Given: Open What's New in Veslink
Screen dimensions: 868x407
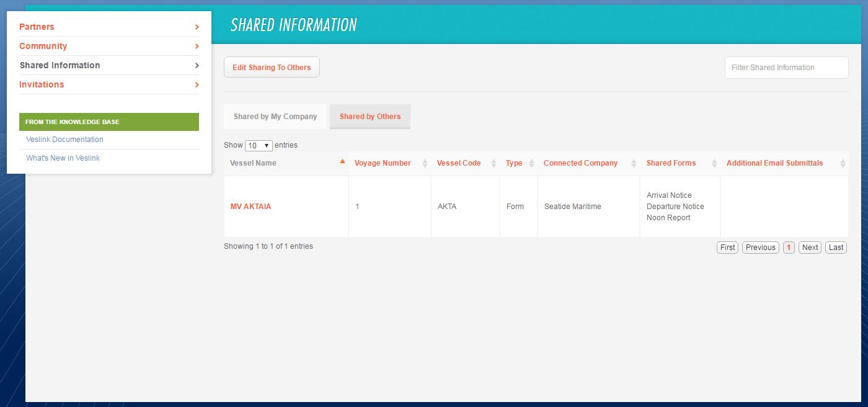Looking at the screenshot, I should click(64, 158).
